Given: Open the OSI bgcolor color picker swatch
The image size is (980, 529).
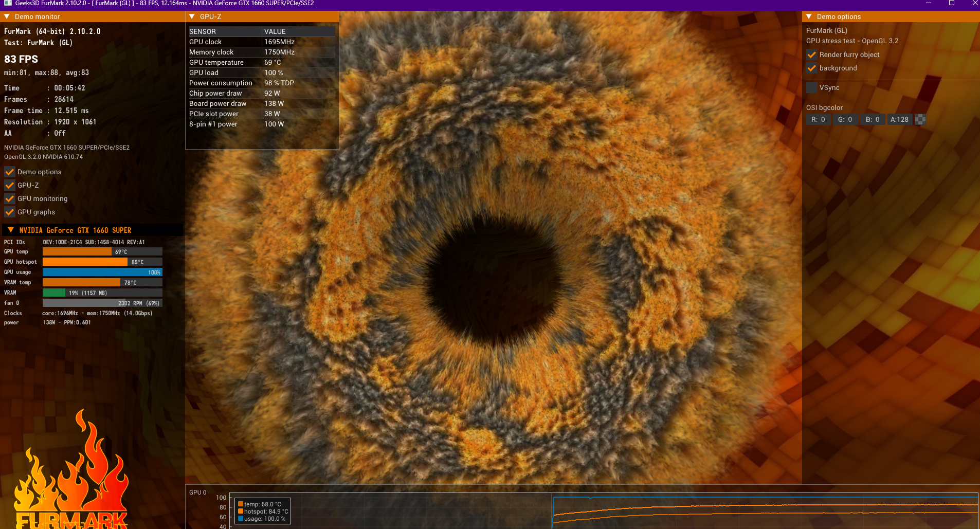Looking at the screenshot, I should tap(920, 119).
